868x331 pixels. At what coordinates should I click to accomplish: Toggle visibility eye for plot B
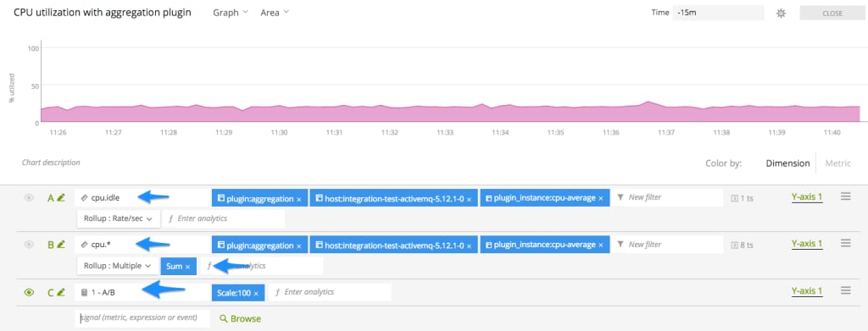pyautogui.click(x=30, y=245)
